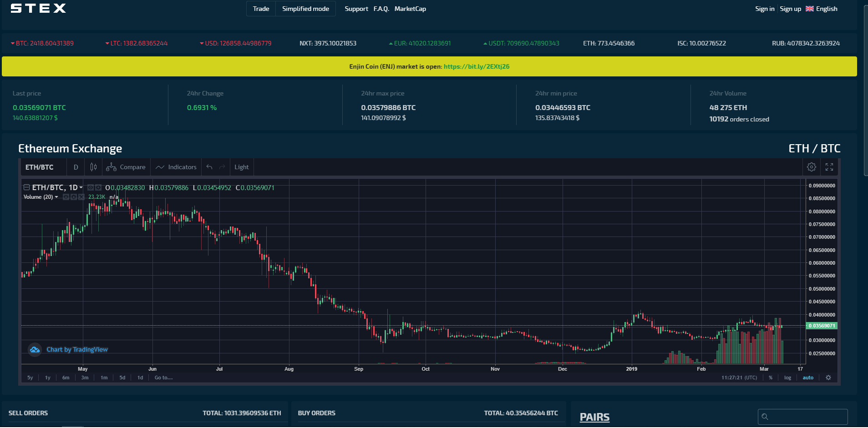This screenshot has width=868, height=428.
Task: Click the Compare symbols icon button
Action: pyautogui.click(x=126, y=167)
